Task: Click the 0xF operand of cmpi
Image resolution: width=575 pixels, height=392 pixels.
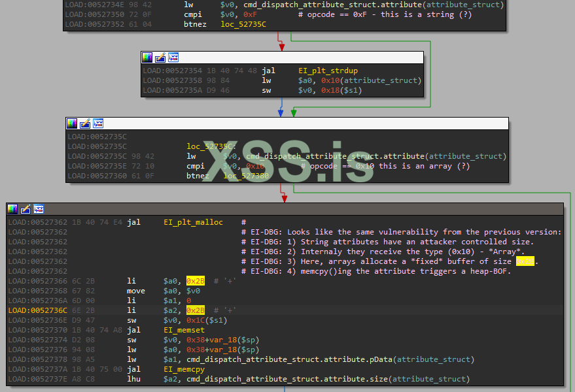Action: 250,14
